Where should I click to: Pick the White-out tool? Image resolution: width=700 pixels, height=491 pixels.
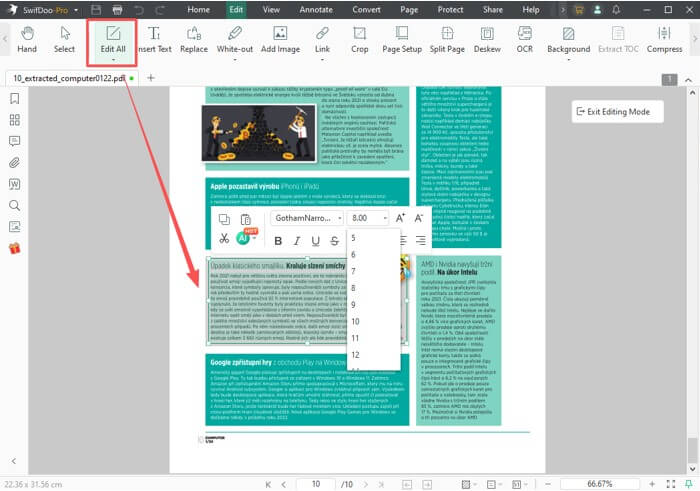pyautogui.click(x=235, y=39)
